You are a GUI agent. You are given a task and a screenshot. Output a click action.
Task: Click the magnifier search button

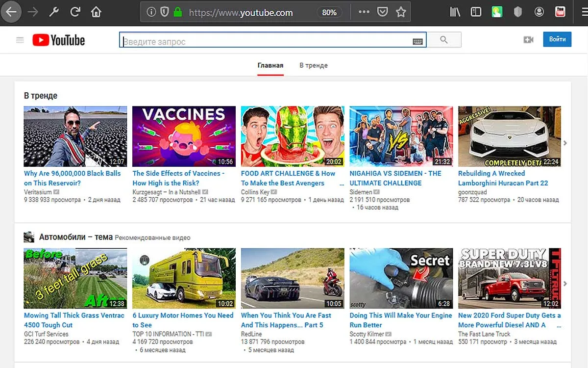(x=444, y=40)
